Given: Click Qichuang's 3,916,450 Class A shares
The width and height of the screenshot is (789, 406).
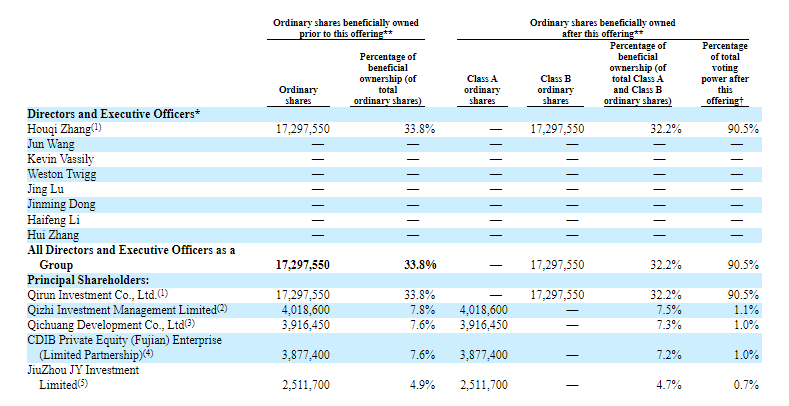Looking at the screenshot, I should tap(484, 325).
